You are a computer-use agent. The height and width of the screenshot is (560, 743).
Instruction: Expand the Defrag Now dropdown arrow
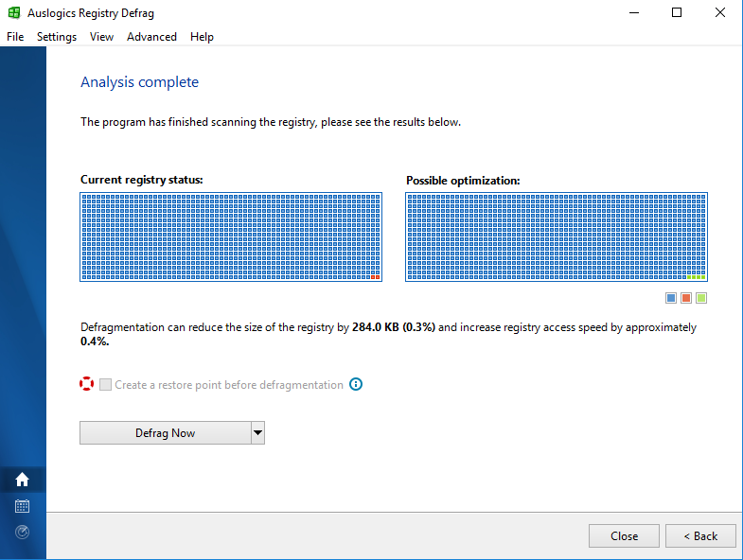point(257,432)
